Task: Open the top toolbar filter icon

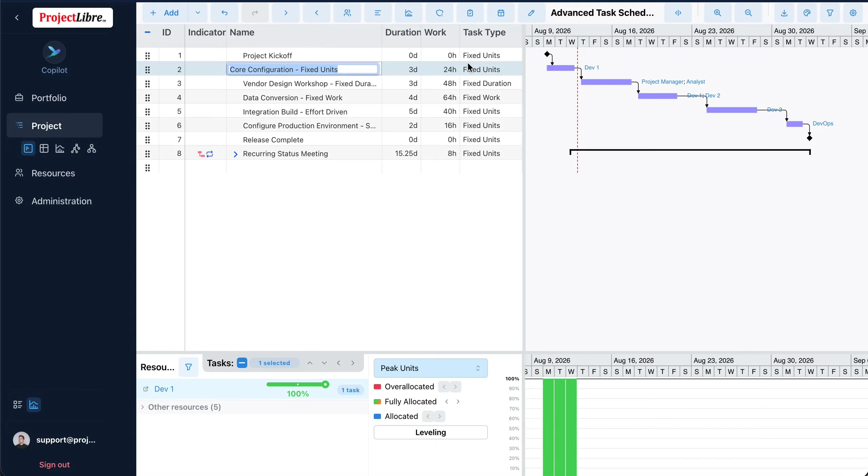Action: tap(830, 13)
